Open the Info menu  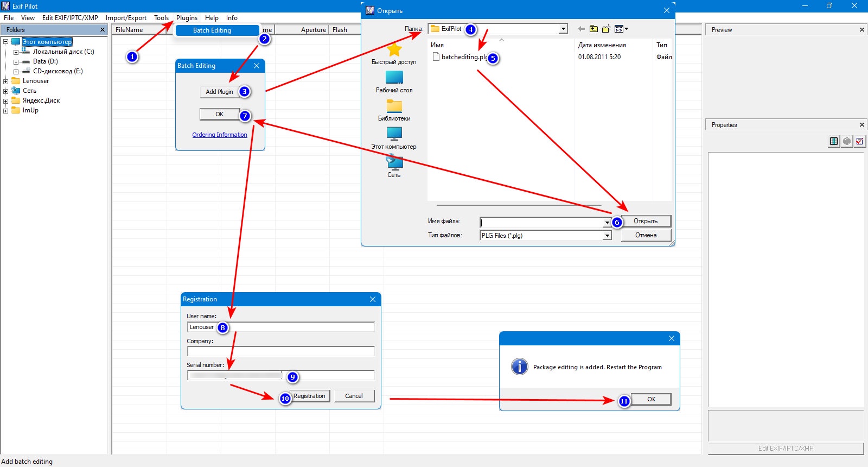(232, 18)
